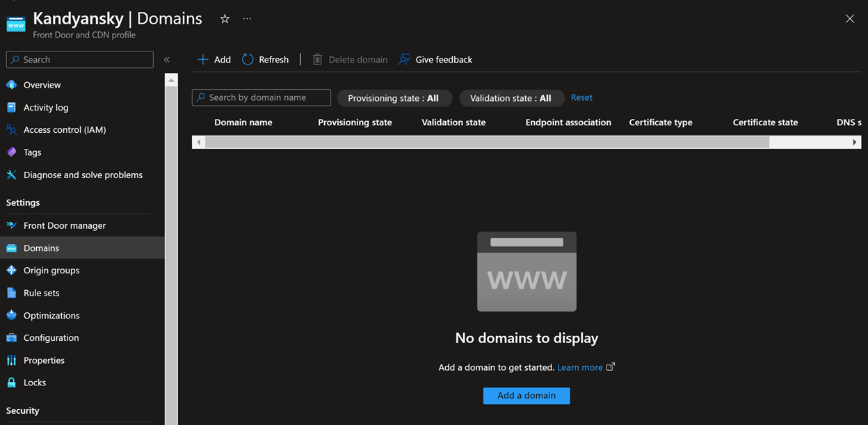Click the Add button in the toolbar
The height and width of the screenshot is (425, 868).
click(214, 60)
